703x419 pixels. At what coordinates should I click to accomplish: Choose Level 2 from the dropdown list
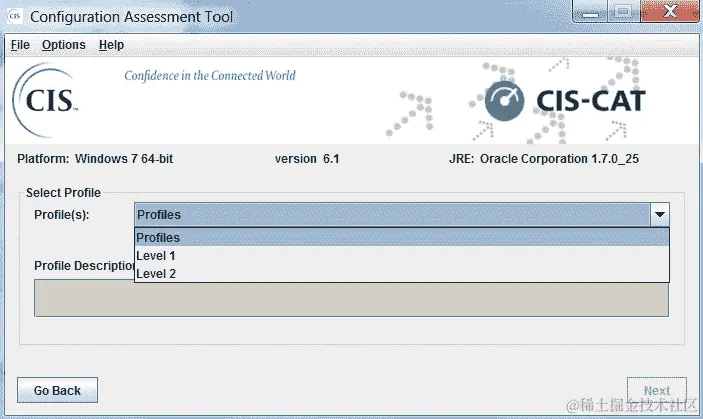click(402, 274)
